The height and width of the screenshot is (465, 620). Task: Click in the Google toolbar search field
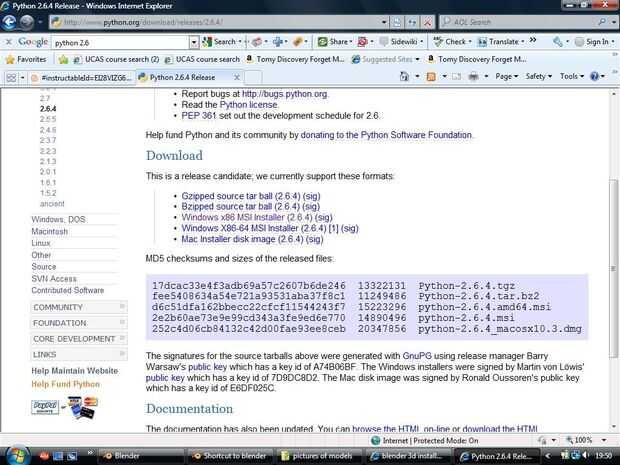(121, 43)
